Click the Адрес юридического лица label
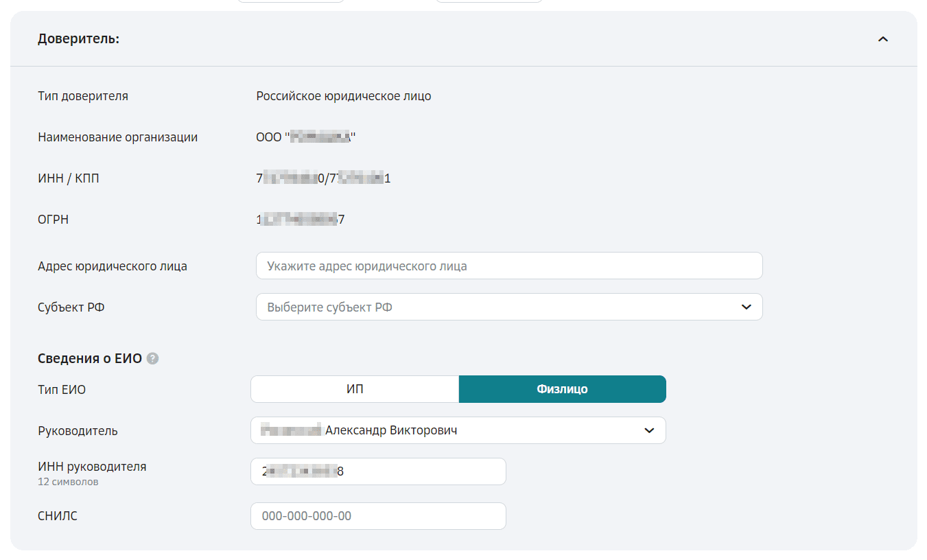Viewport: 927px width, 560px height. click(113, 266)
